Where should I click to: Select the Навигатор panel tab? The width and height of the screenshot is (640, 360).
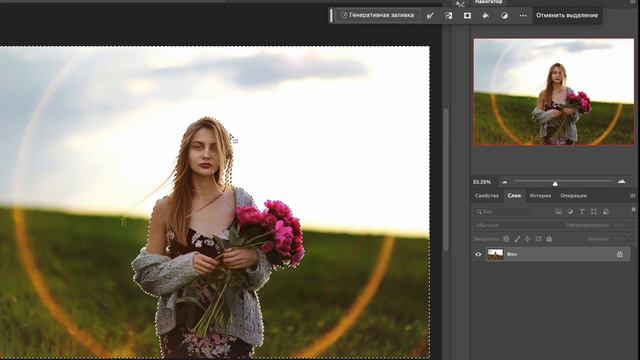[x=489, y=2]
